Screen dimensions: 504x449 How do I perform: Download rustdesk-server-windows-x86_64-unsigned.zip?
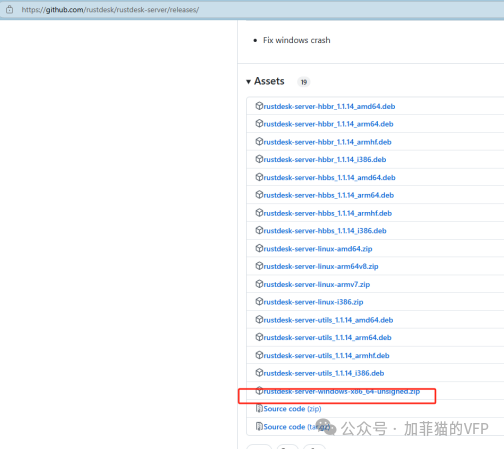(x=342, y=391)
